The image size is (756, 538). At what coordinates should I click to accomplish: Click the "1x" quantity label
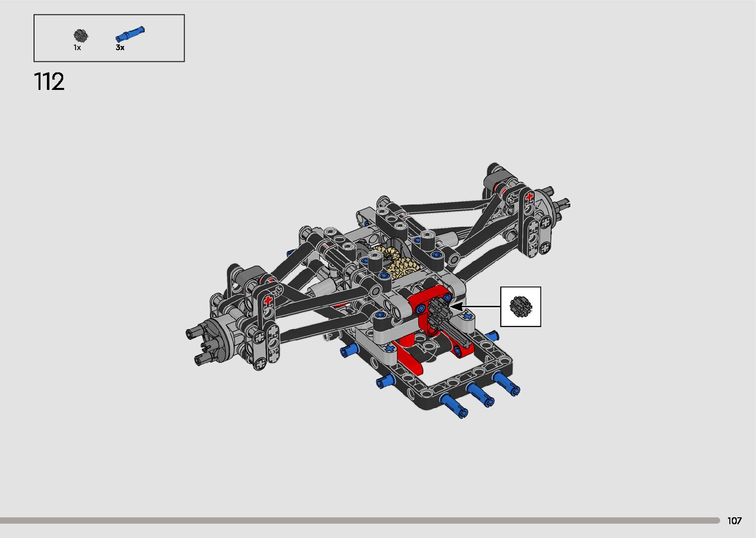77,48
